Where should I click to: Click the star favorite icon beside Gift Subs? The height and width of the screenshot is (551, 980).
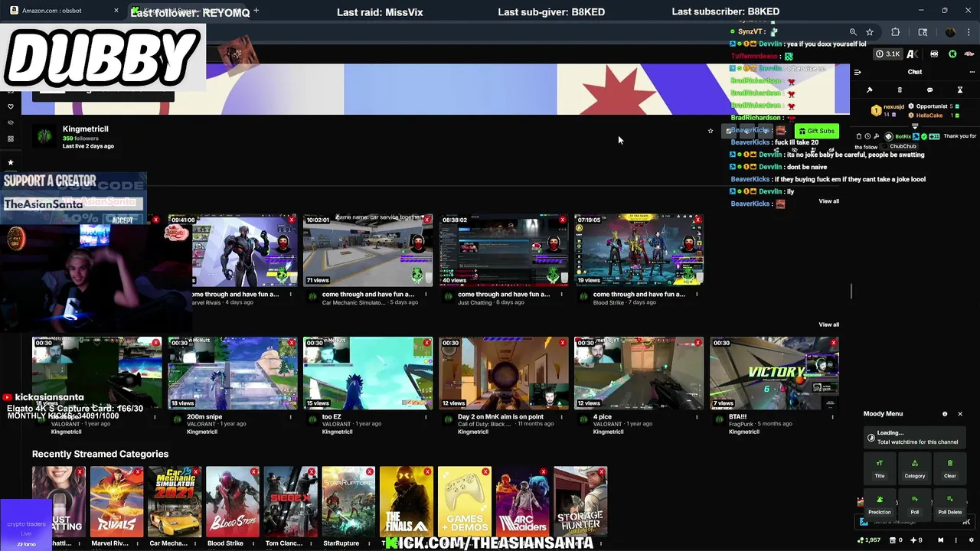coord(710,131)
